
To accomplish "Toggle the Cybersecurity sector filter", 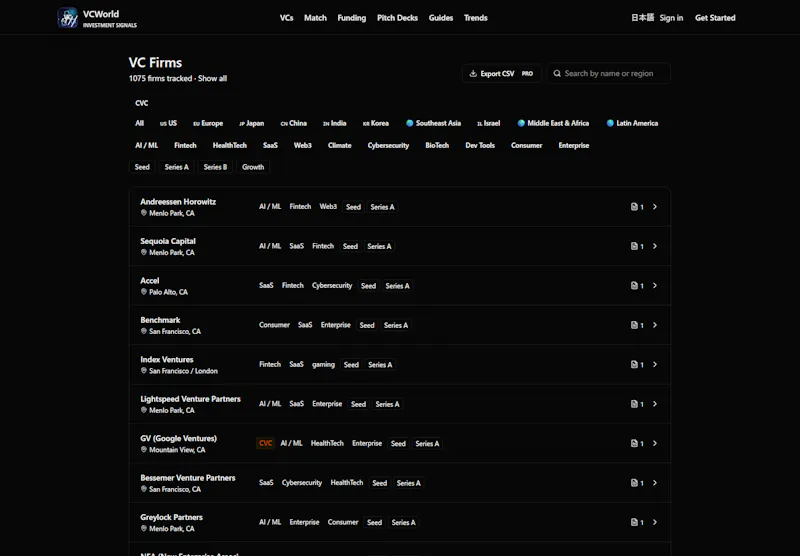I will pyautogui.click(x=388, y=145).
